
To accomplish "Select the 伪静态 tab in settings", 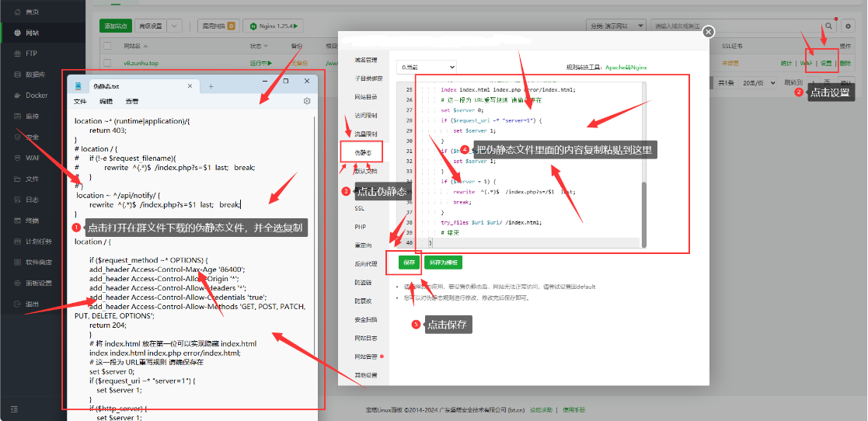I will pos(362,152).
